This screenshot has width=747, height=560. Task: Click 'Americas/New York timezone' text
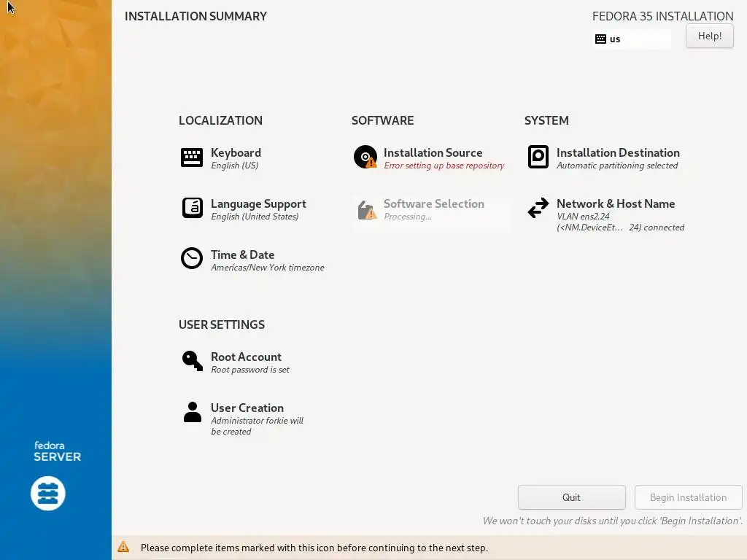[x=267, y=268]
